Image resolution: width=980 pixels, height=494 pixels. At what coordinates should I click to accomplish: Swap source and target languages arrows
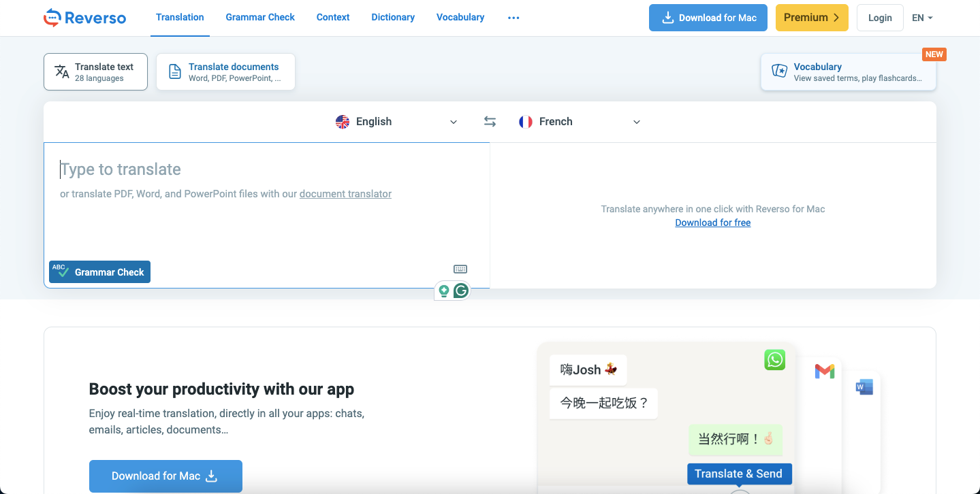[490, 122]
